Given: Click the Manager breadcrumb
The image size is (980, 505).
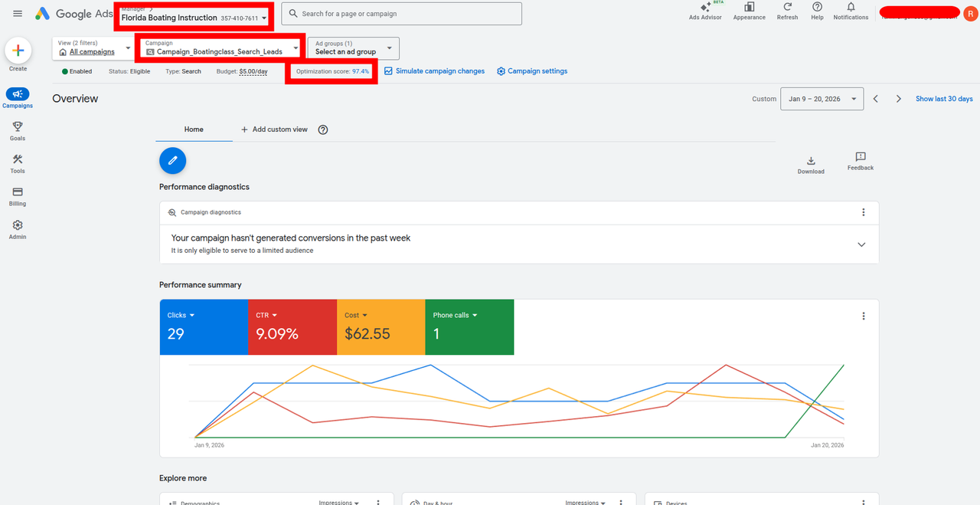Looking at the screenshot, I should pos(133,8).
